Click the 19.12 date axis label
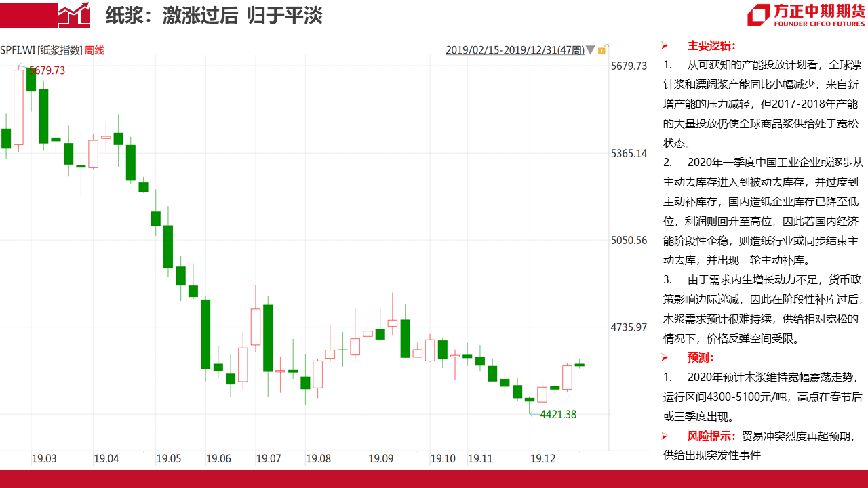 543,459
